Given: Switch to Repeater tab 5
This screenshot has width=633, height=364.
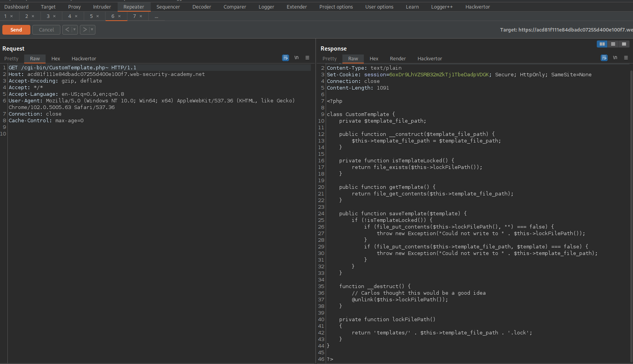Looking at the screenshot, I should (92, 16).
